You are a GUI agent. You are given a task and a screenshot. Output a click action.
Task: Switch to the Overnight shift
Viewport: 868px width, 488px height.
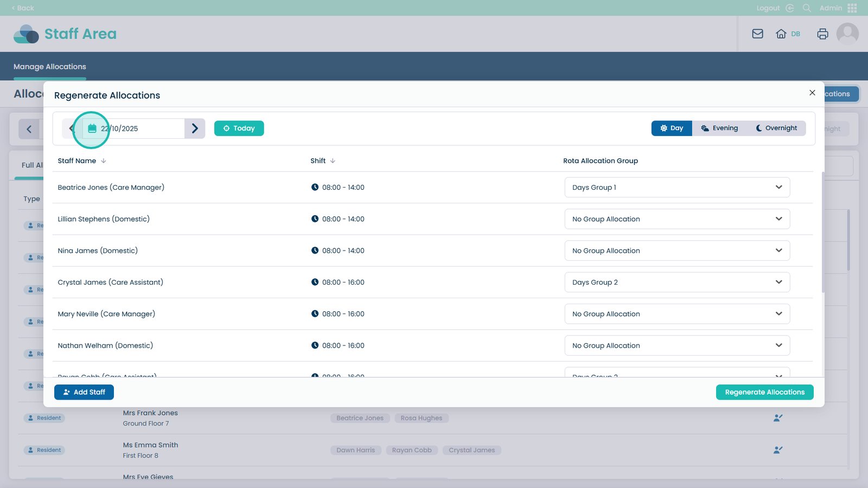click(x=776, y=129)
